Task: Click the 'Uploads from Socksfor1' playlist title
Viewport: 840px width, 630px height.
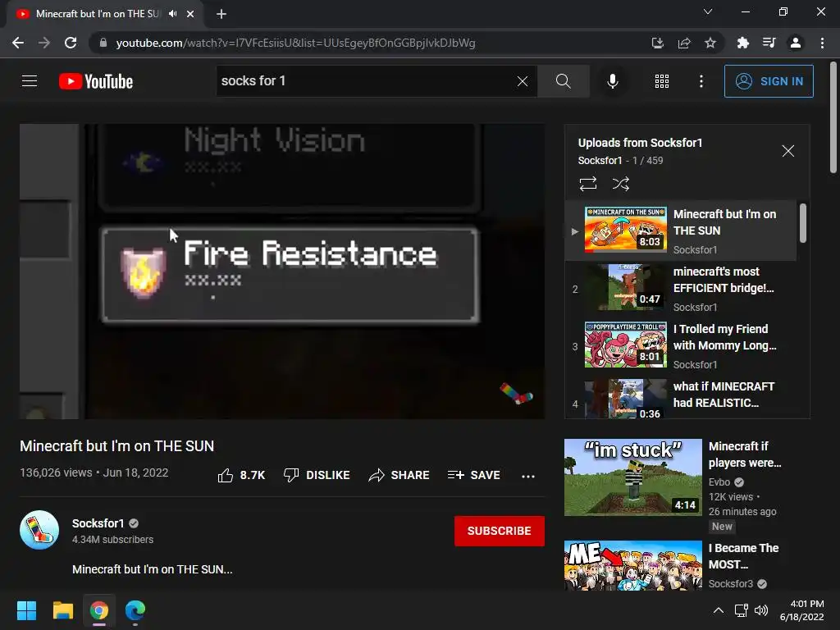Action: click(640, 143)
